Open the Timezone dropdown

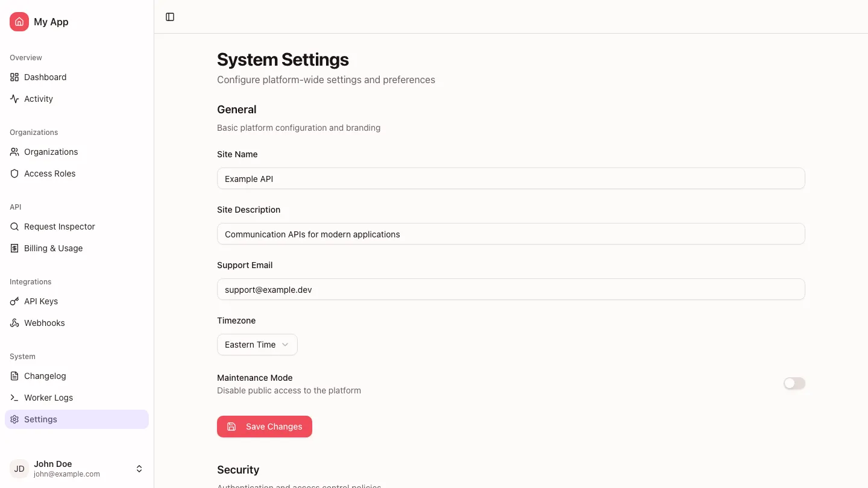(x=257, y=345)
